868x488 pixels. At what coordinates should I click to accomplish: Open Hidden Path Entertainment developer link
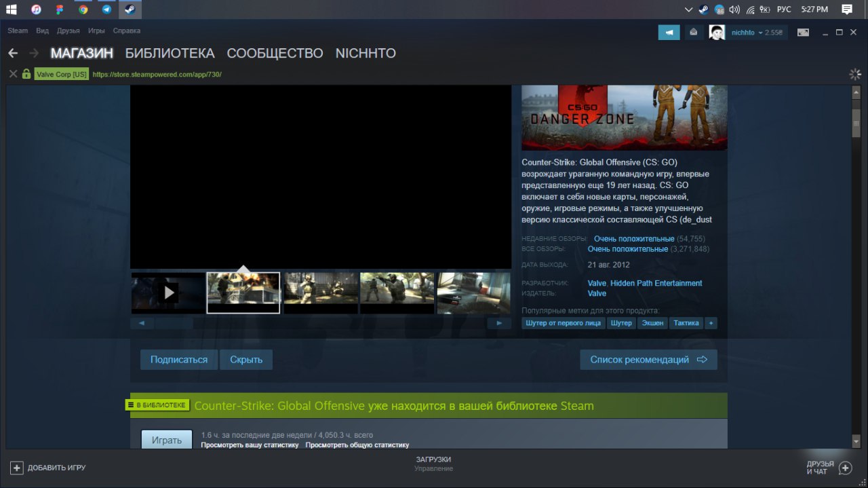(x=656, y=283)
